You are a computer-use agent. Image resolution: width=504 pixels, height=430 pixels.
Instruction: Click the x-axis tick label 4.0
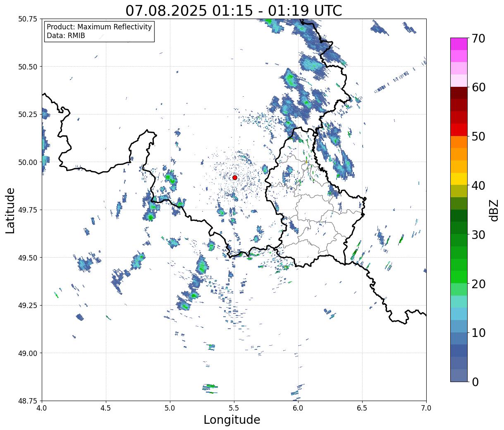pos(42,408)
